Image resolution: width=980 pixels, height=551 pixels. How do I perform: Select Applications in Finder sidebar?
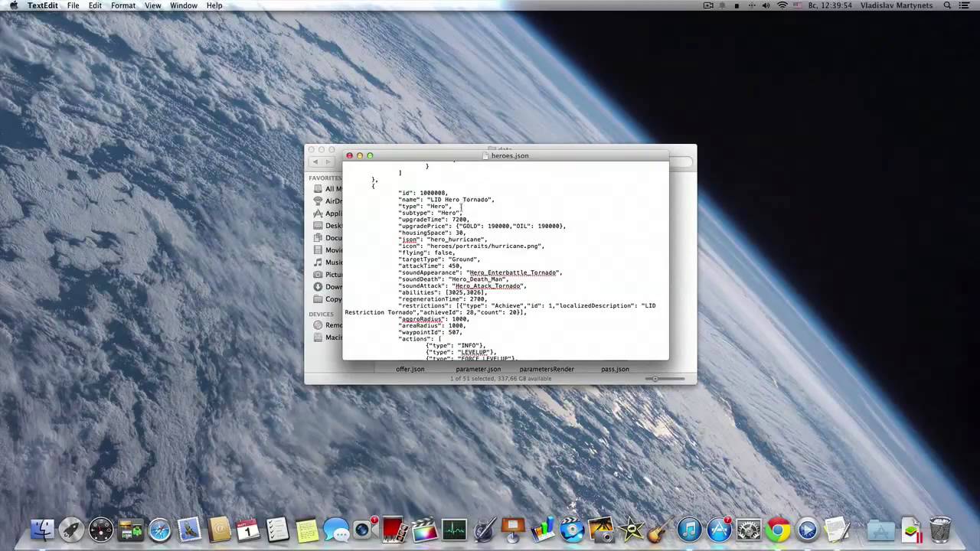pos(328,214)
